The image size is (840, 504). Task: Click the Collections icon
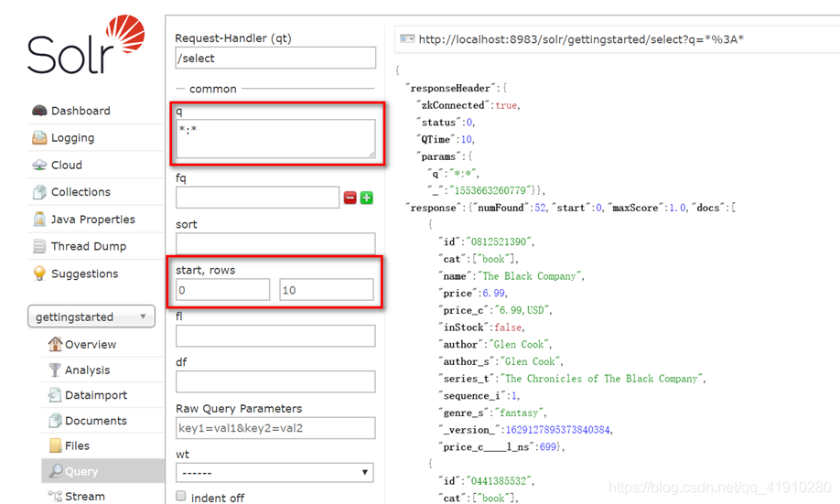coord(39,192)
